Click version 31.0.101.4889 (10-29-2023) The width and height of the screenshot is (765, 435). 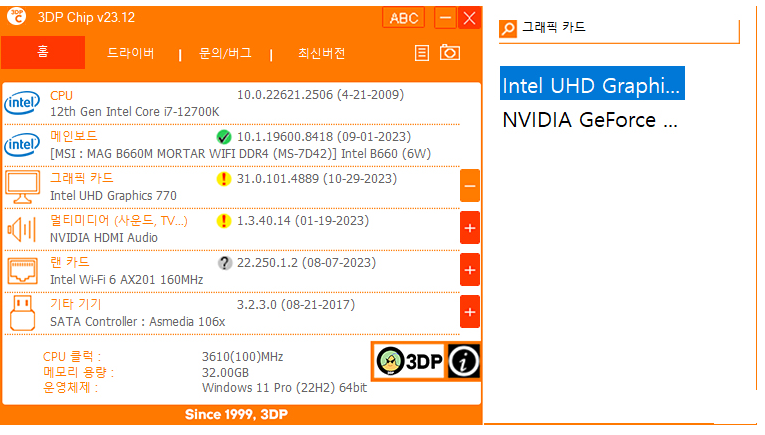click(x=317, y=179)
